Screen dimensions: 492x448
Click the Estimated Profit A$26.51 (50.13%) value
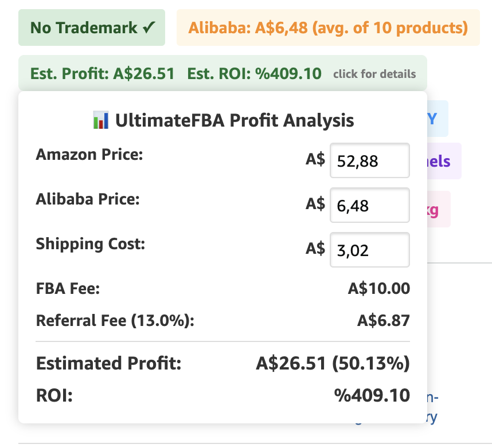point(333,364)
